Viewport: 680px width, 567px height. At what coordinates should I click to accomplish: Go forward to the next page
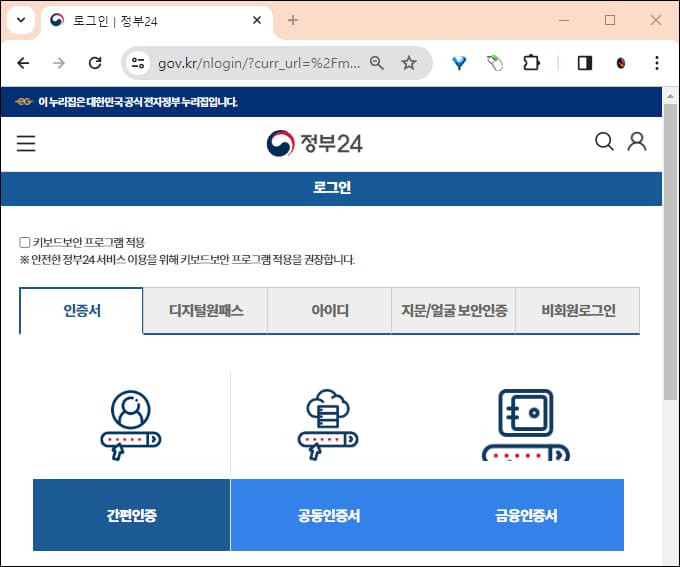click(x=59, y=63)
